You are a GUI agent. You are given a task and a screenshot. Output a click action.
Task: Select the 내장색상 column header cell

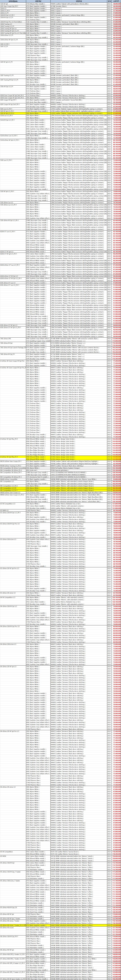78,1
